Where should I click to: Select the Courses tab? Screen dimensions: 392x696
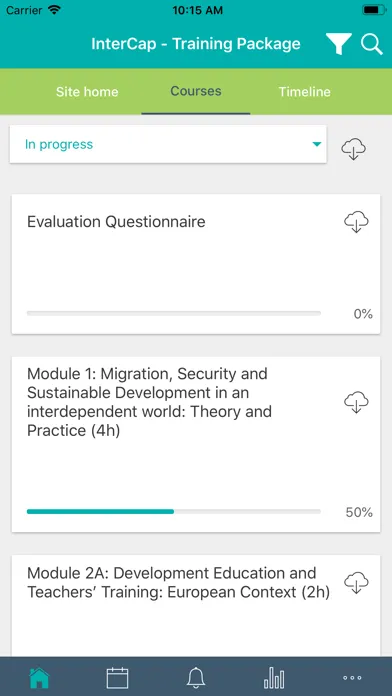coord(196,91)
